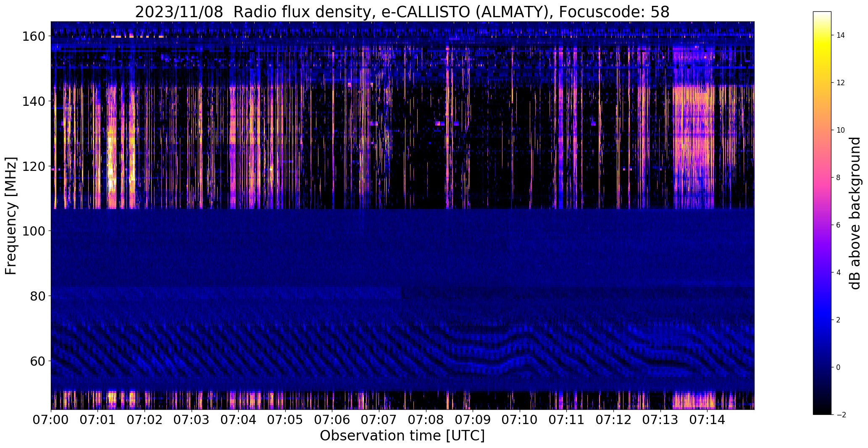
Task: Click the colorbar tick label −2
Action: pyautogui.click(x=840, y=415)
